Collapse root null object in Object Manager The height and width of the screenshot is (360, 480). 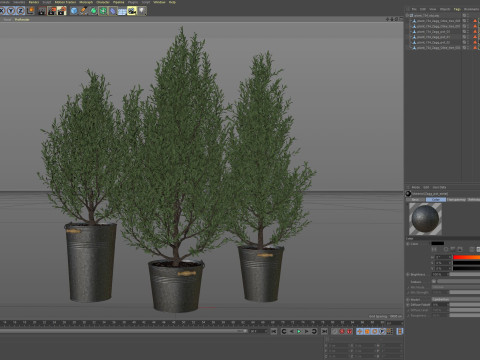(x=407, y=15)
